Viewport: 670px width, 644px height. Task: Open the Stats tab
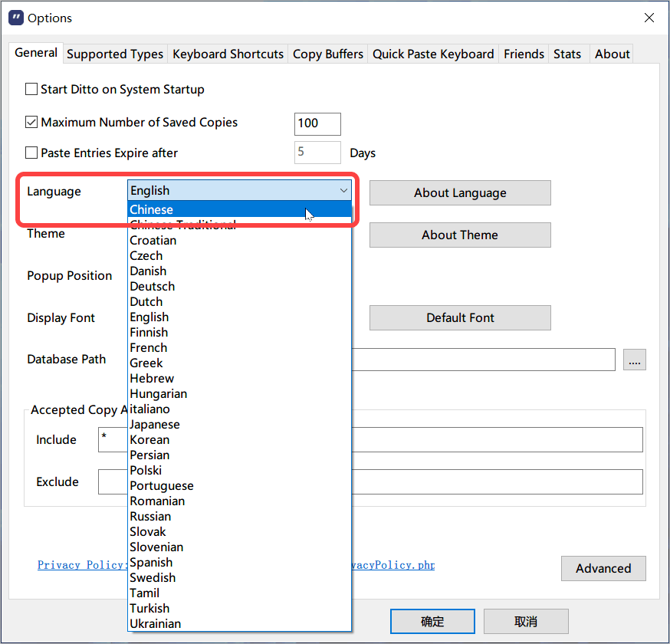pos(567,54)
